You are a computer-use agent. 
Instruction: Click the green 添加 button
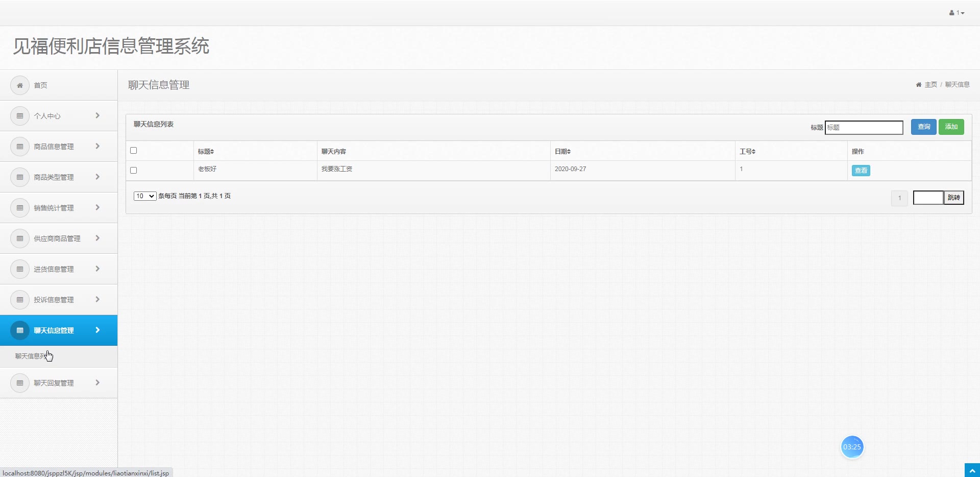coord(951,127)
